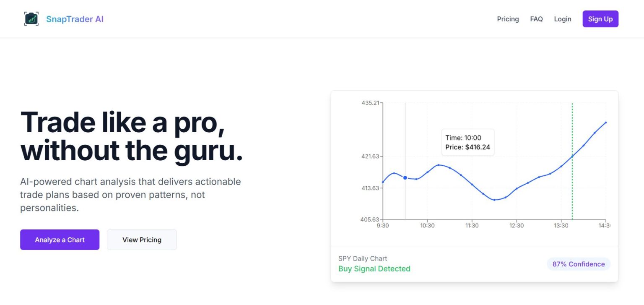The height and width of the screenshot is (305, 644).
Task: Click the SPY Daily Chart label
Action: [363, 258]
